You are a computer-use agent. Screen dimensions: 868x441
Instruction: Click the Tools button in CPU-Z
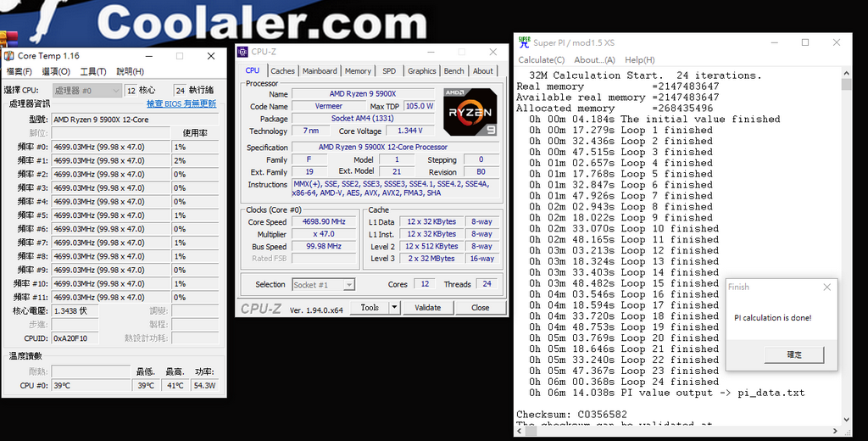[370, 308]
